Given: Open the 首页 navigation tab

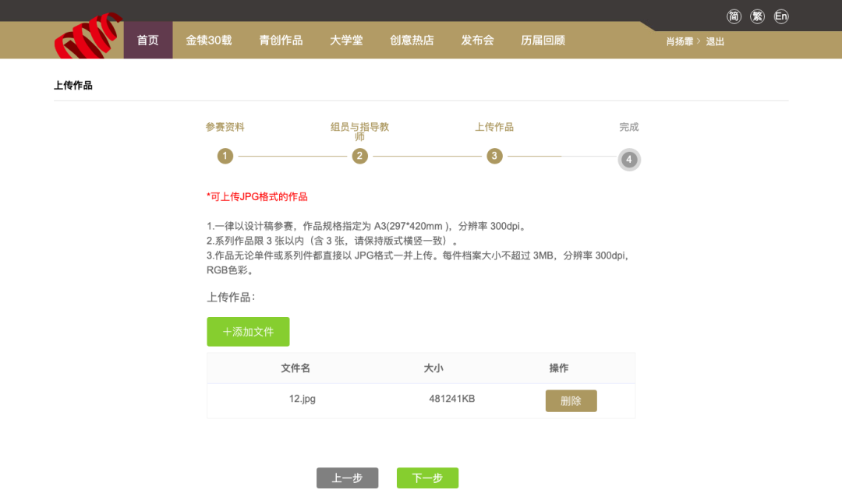Looking at the screenshot, I should [147, 40].
